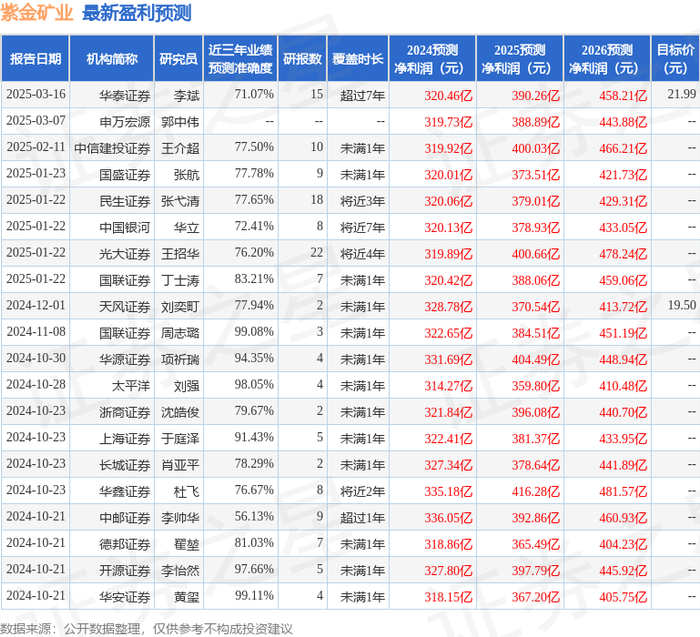Click the 最新盈利预测 heading
The image size is (700, 637).
(137, 13)
